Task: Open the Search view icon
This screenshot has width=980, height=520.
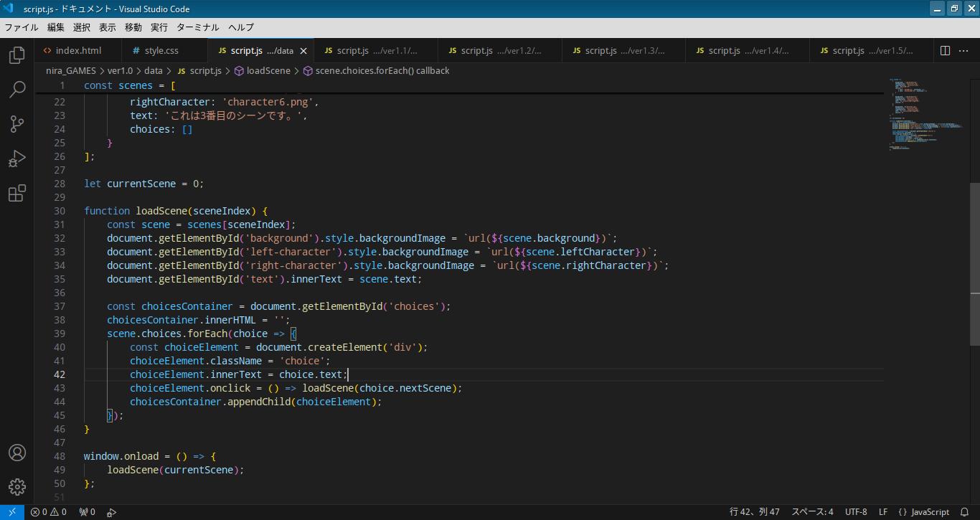Action: 17,90
